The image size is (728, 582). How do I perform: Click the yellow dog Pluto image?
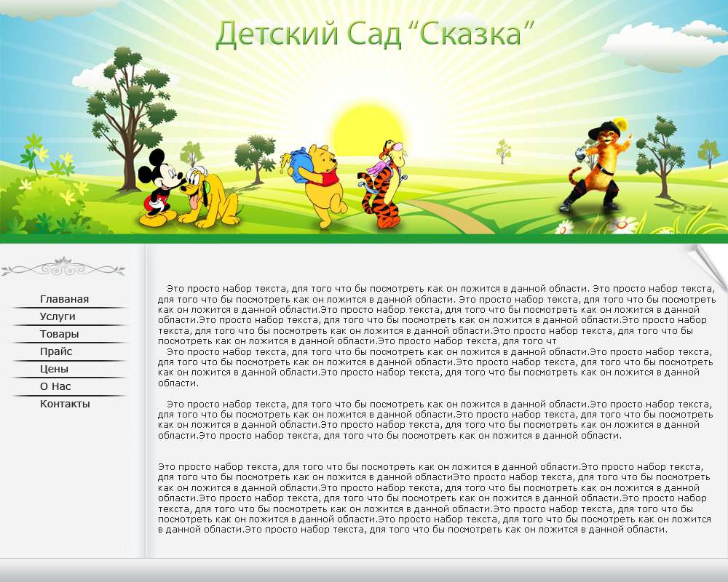[210, 198]
